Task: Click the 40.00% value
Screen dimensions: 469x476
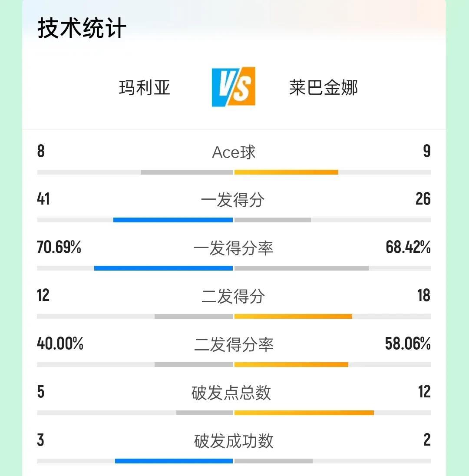Action: click(60, 344)
